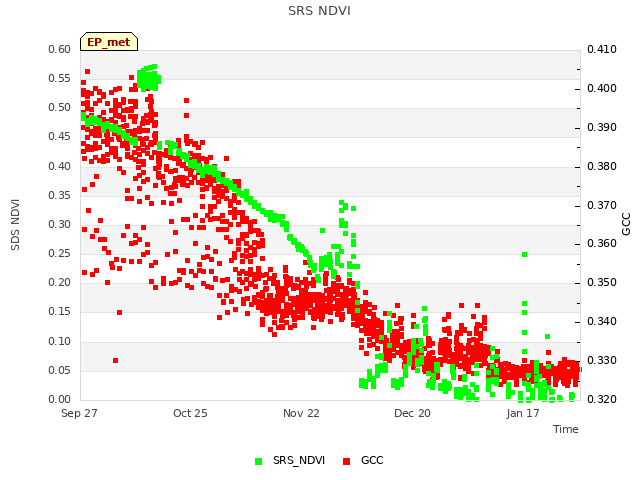
Task: Click the Time x-axis label
Action: pyautogui.click(x=565, y=429)
